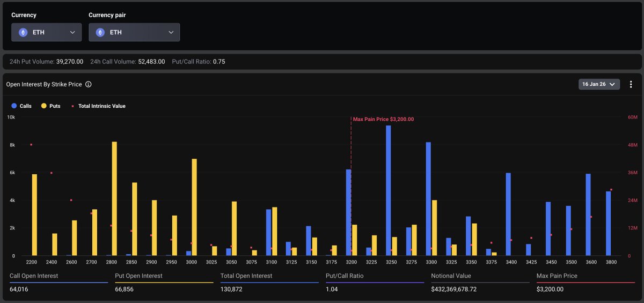The image size is (644, 303).
Task: Click the tallest call bar at 3250 strike
Action: click(x=388, y=190)
